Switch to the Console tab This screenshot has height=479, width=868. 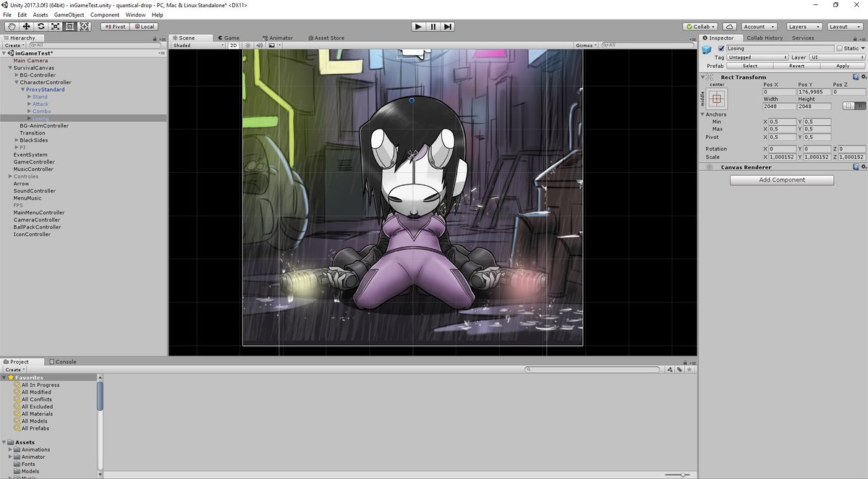point(61,362)
